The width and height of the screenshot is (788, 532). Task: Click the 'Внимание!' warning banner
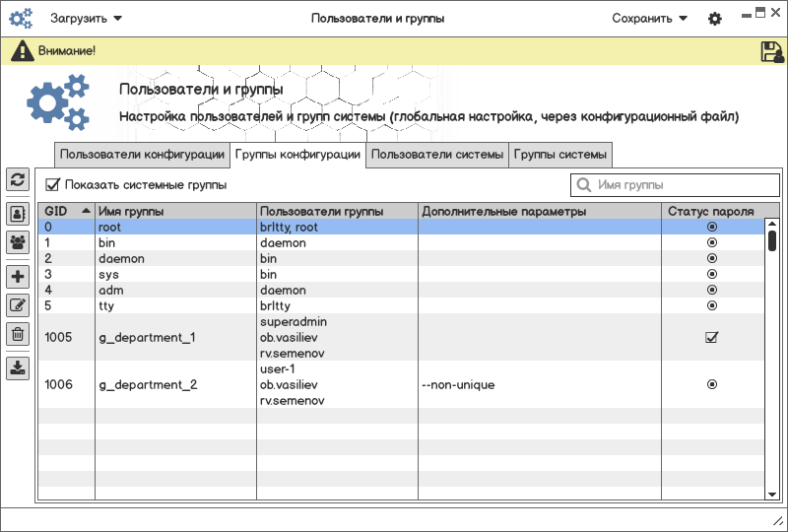click(66, 50)
